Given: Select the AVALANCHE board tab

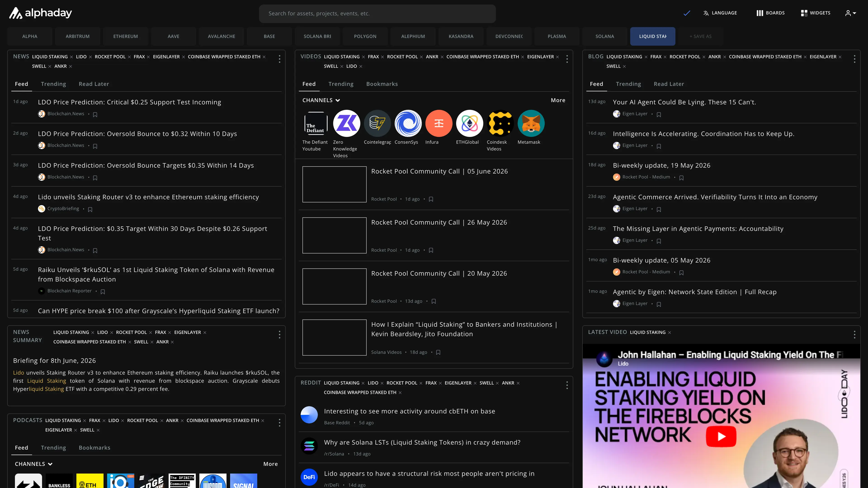Looking at the screenshot, I should [x=221, y=36].
